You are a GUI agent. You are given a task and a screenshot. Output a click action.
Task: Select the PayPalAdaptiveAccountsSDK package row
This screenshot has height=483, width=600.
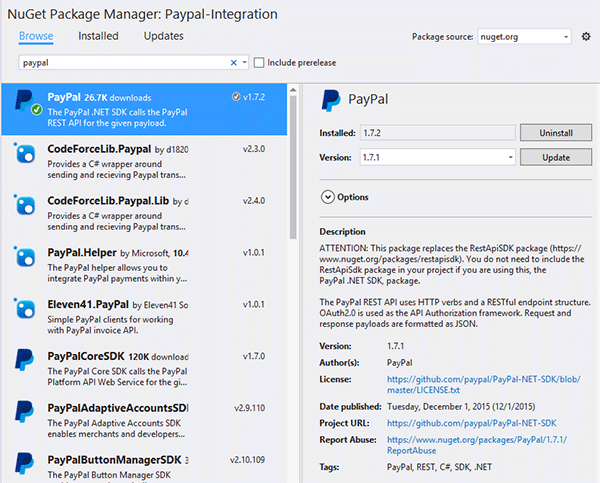tap(144, 420)
